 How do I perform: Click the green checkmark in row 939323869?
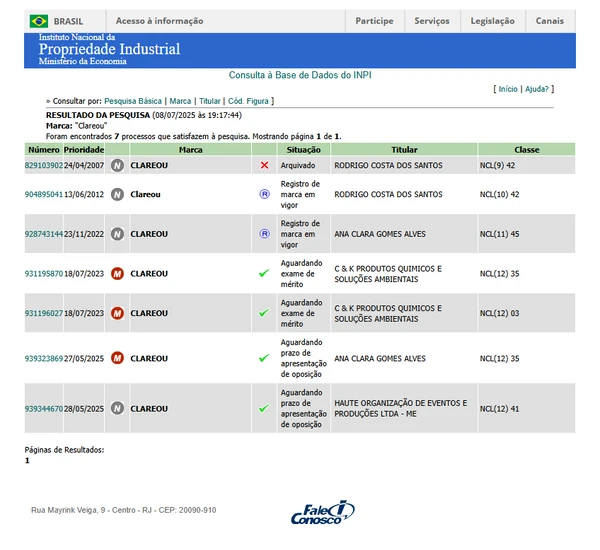pos(264,358)
